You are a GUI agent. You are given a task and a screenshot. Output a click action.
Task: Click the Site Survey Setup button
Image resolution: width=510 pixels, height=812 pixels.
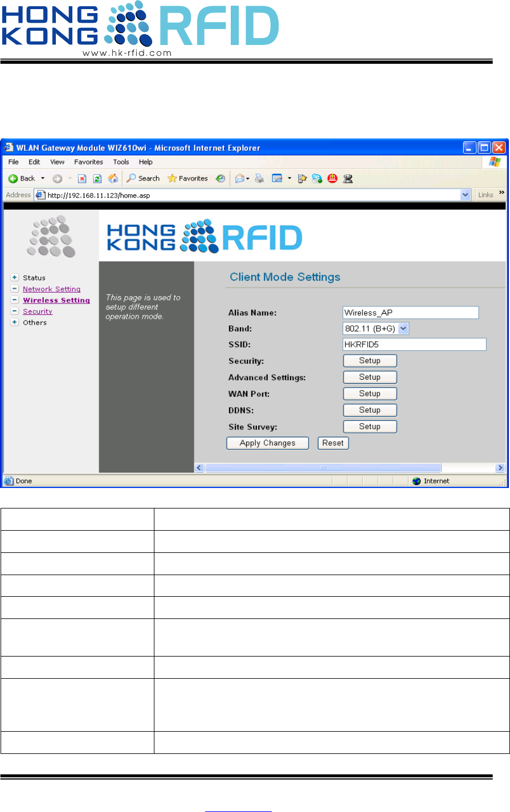[x=370, y=426]
